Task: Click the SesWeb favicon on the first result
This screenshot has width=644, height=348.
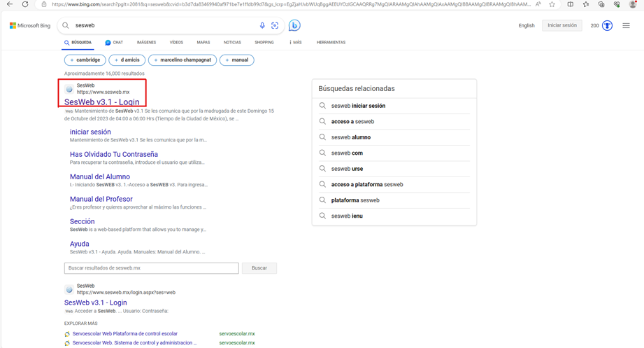Action: point(69,89)
